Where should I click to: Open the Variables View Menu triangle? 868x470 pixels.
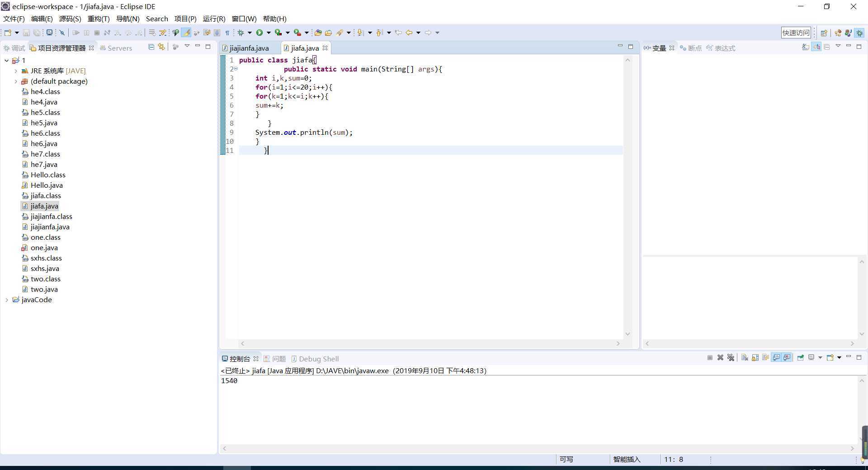click(x=838, y=46)
